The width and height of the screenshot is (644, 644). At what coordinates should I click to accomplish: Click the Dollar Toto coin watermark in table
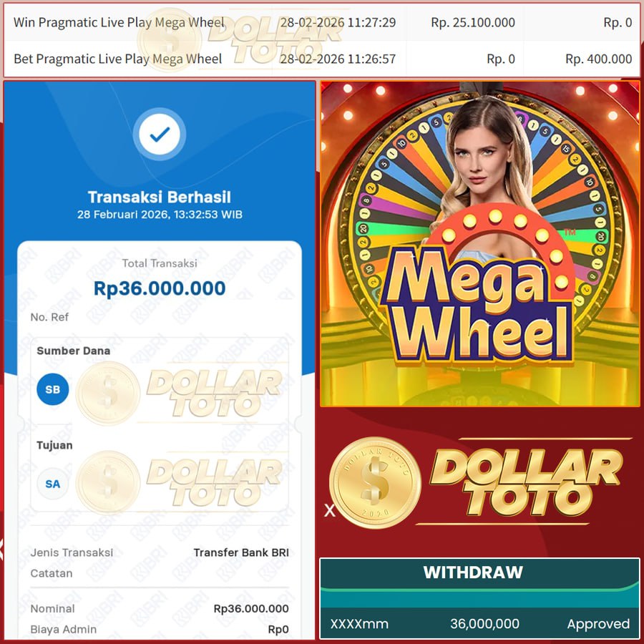point(169,40)
